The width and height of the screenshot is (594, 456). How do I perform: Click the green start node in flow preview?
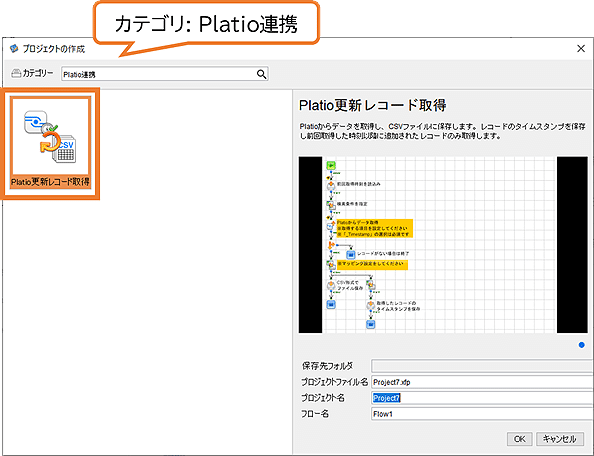[x=331, y=165]
